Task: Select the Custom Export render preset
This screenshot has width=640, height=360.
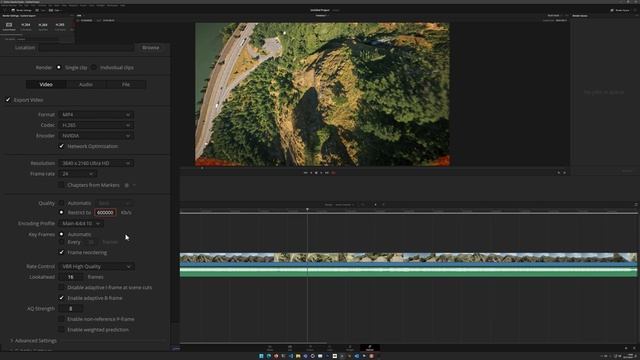Action: pos(9,26)
